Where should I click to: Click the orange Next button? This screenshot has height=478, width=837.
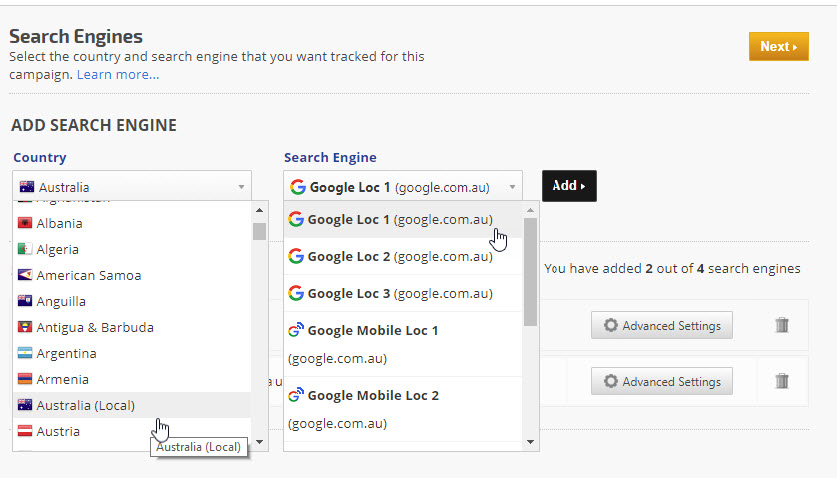tap(778, 46)
